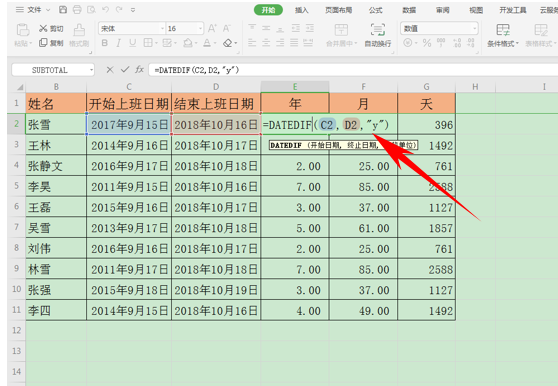This screenshot has width=558, height=386.
Task: Click the 格式刷 format painter icon
Action: [79, 30]
